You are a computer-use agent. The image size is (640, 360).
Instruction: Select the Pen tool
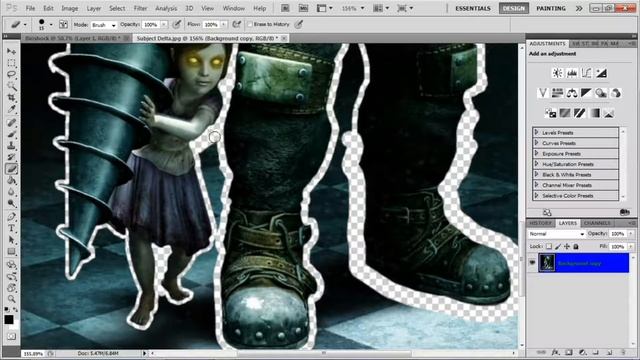(x=11, y=217)
